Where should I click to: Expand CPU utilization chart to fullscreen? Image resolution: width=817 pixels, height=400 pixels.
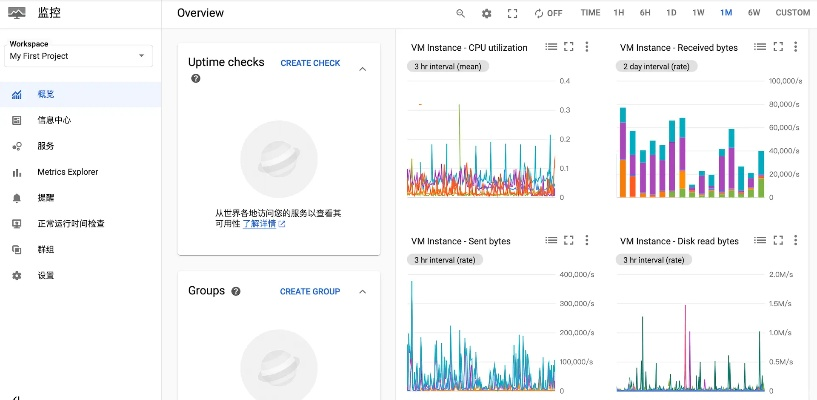[x=569, y=47]
